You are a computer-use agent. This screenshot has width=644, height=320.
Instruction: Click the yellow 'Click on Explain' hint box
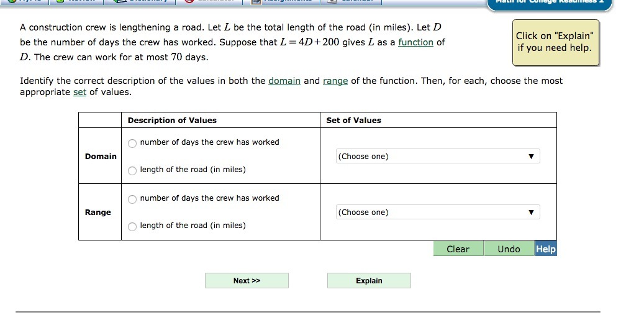(556, 42)
